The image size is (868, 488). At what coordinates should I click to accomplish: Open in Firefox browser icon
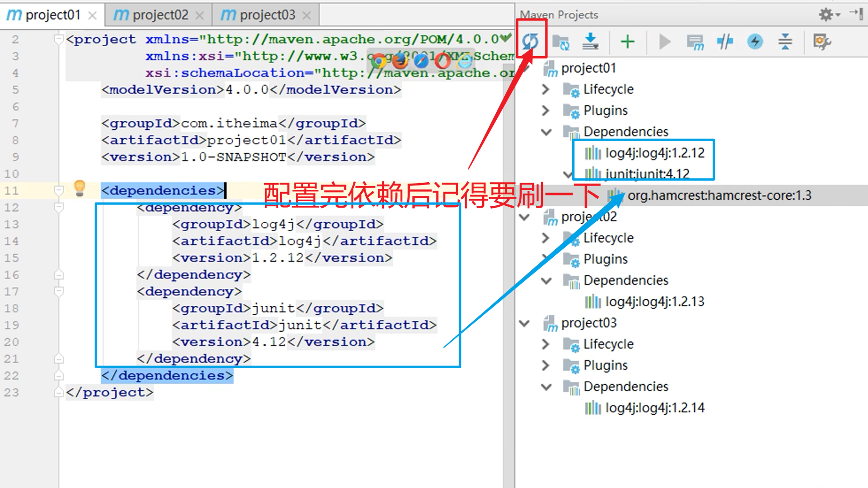tap(400, 60)
